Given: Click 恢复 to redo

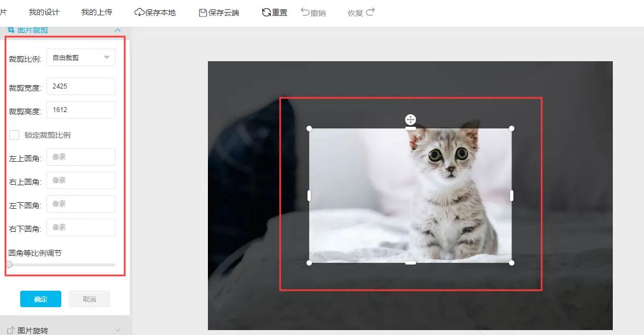Looking at the screenshot, I should pyautogui.click(x=361, y=13).
